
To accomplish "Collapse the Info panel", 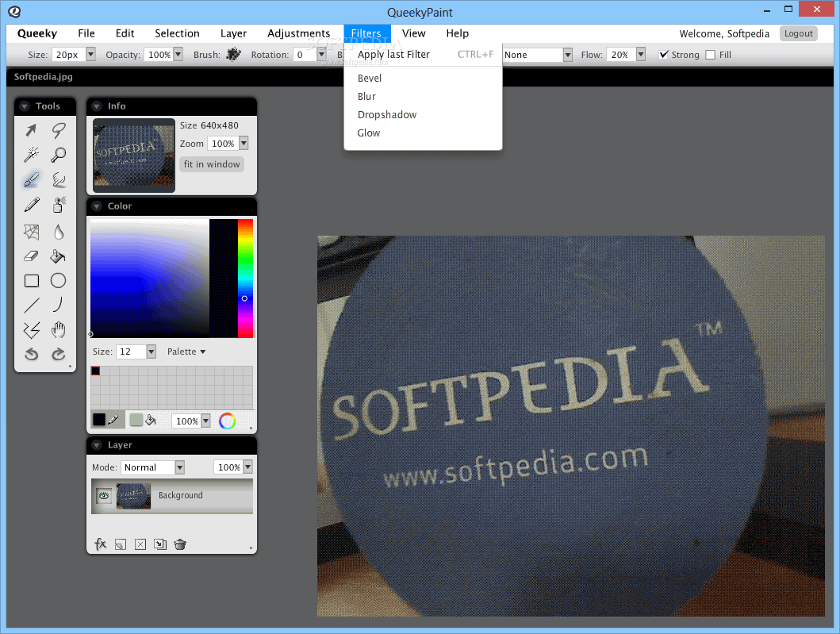I will (97, 106).
